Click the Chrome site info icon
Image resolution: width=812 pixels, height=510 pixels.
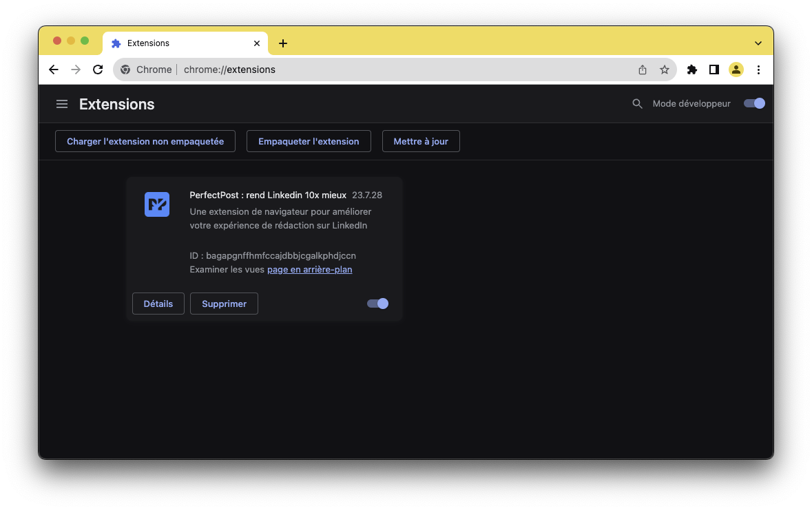click(x=125, y=70)
